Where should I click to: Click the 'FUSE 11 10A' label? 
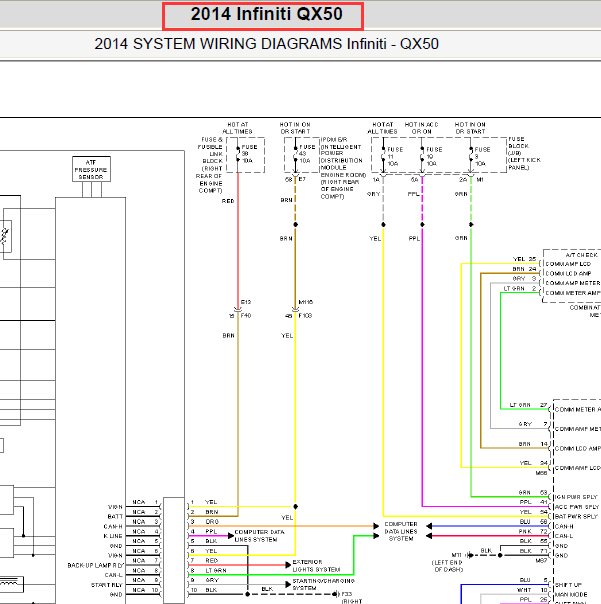click(x=395, y=156)
